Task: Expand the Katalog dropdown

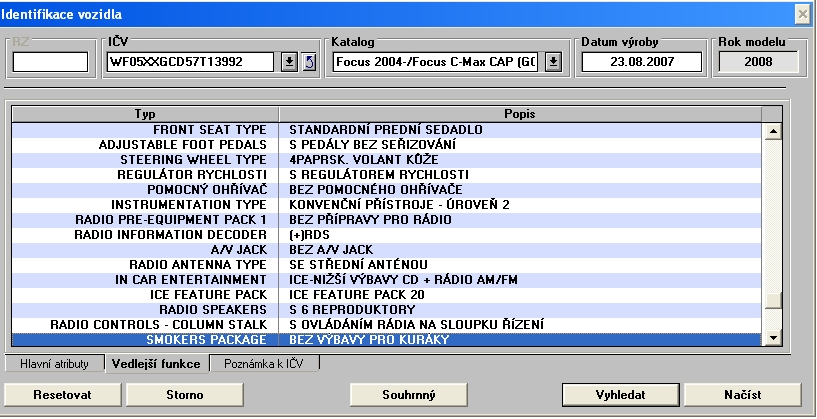Action: point(554,62)
